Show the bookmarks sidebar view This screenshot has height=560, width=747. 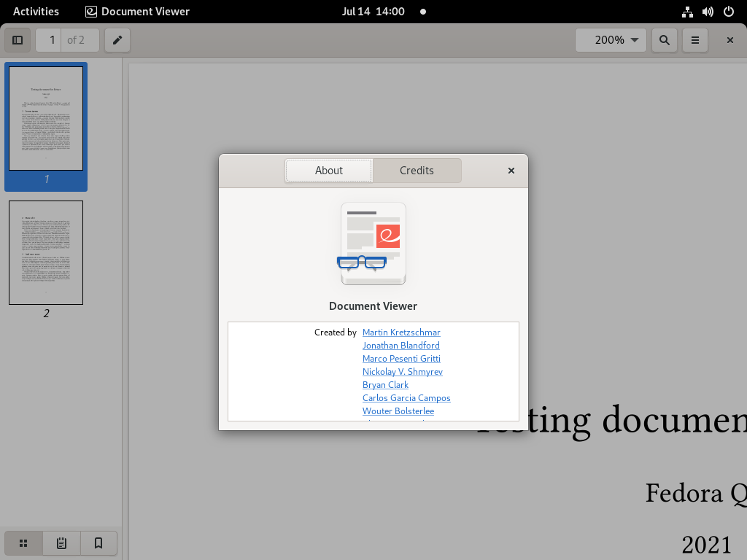(x=98, y=542)
